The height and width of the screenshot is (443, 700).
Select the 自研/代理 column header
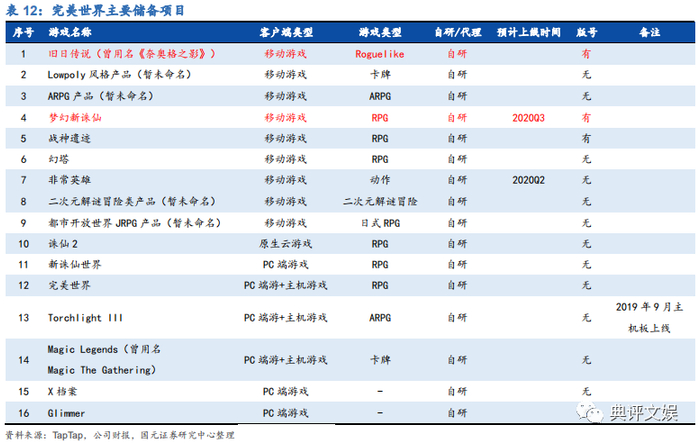pyautogui.click(x=458, y=32)
